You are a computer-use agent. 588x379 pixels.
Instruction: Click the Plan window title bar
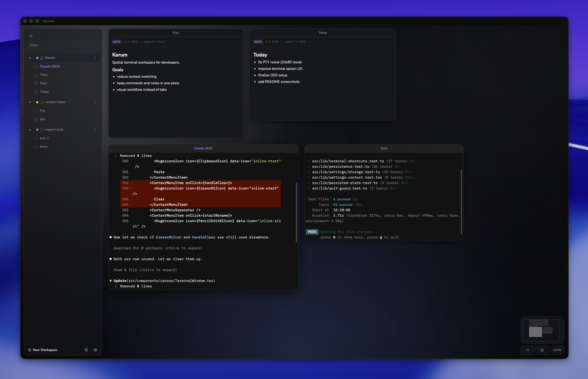point(176,33)
